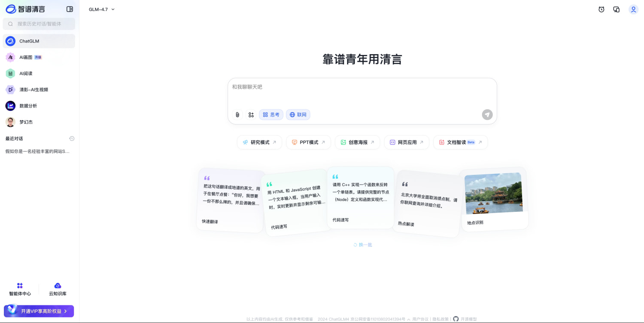The image size is (644, 323).
Task: Expand the footer chevron beside the registration number
Action: click(409, 319)
